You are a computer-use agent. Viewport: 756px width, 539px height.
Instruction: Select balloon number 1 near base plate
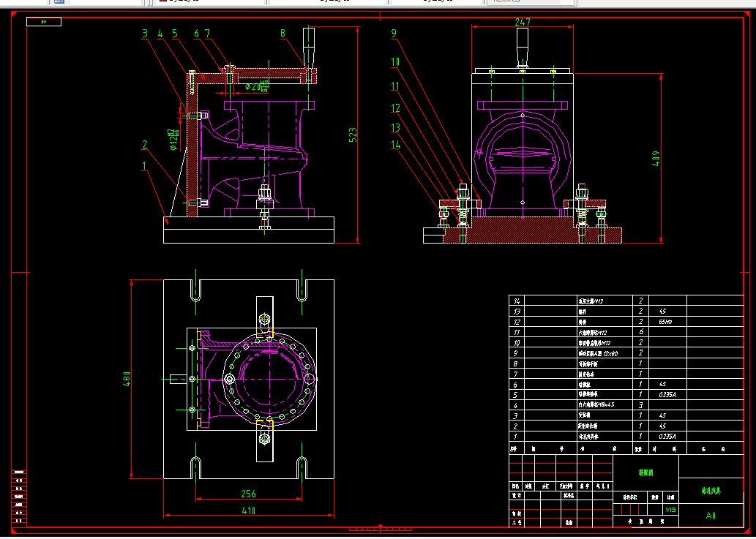pos(143,166)
